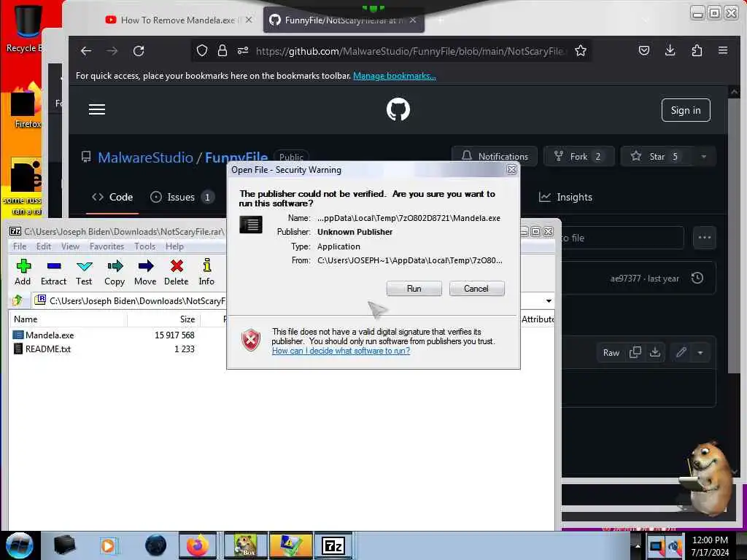
Task: Copy raw file icon on GitHub
Action: 635,352
